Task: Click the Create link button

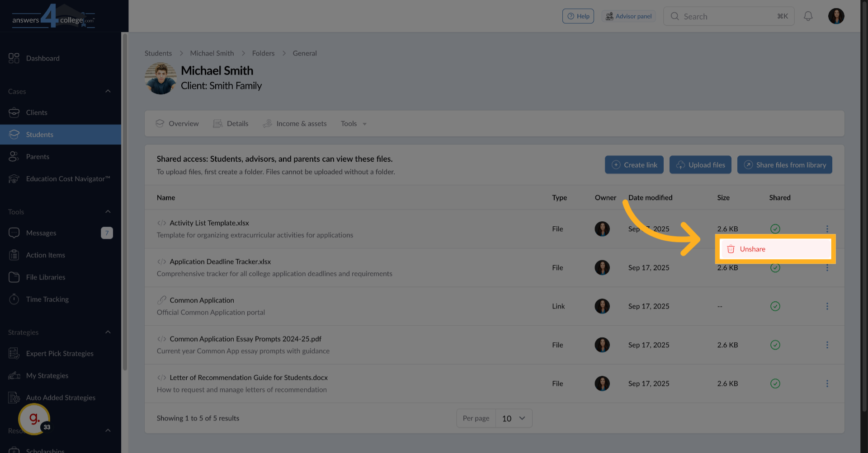Action: 634,165
